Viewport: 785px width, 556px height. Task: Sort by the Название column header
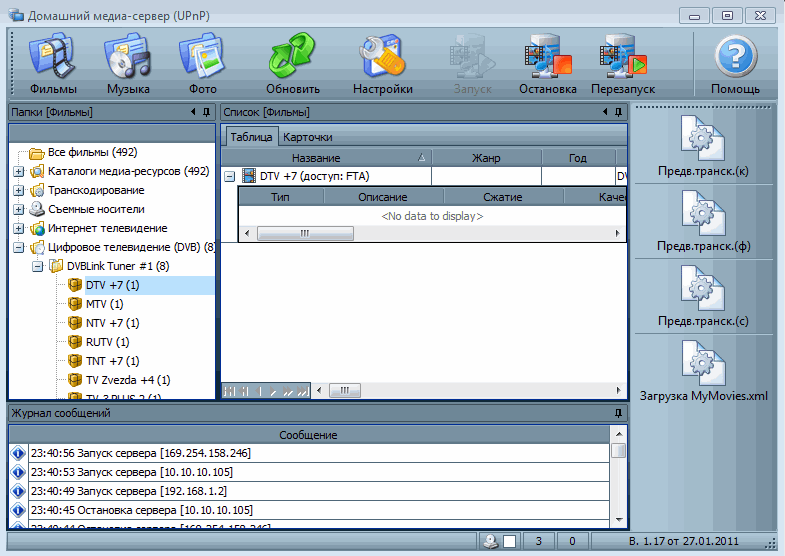(x=316, y=158)
